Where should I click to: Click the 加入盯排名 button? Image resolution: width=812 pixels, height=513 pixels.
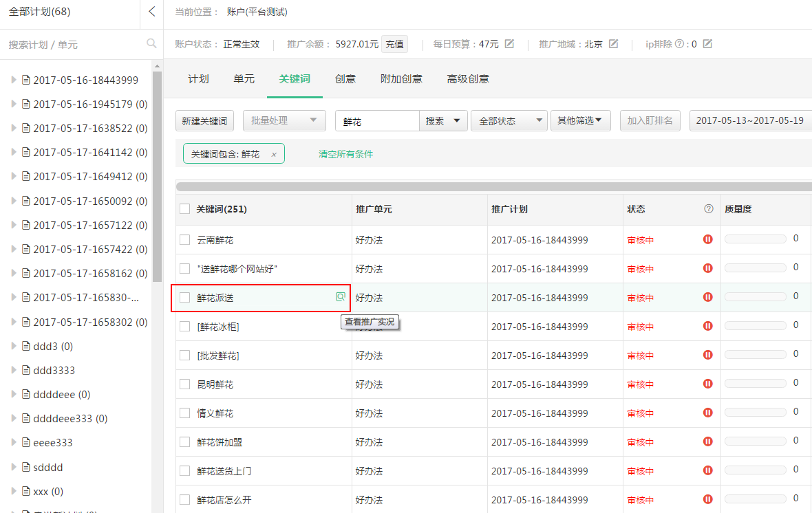[x=650, y=120]
